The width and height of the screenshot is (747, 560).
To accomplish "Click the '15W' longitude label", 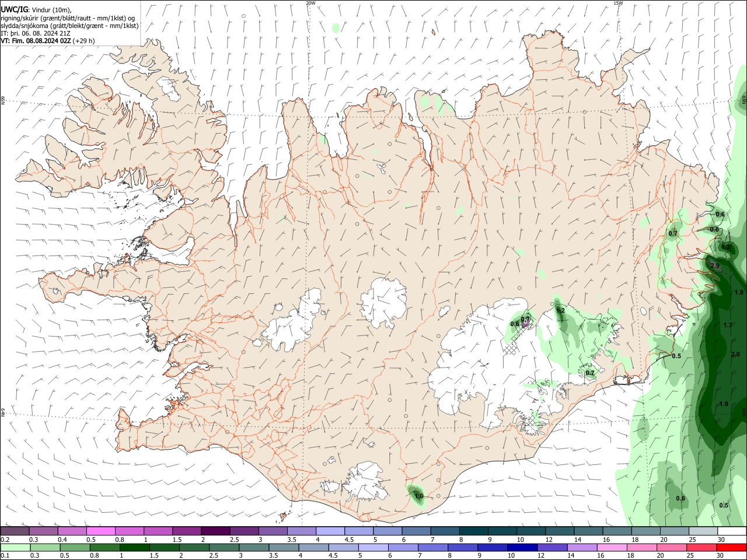I will tap(618, 3).
